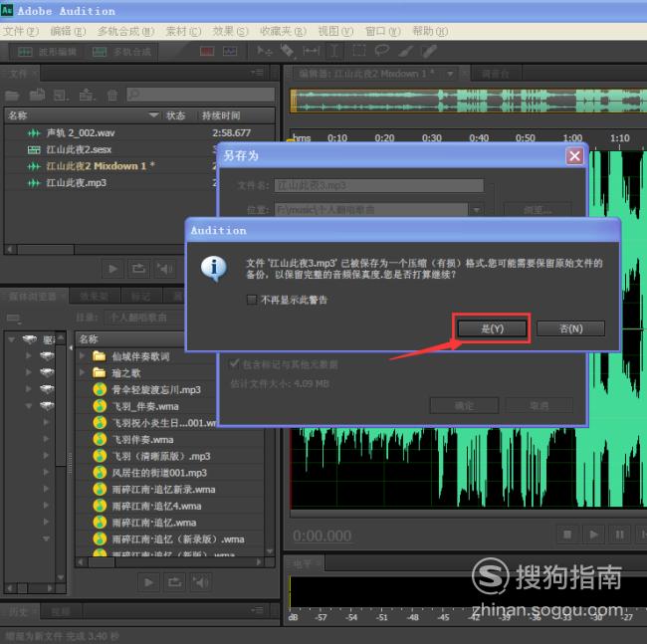Click the 是(Y) button in the Audition dialog
Viewport: 647px width, 644px height.
coord(492,328)
